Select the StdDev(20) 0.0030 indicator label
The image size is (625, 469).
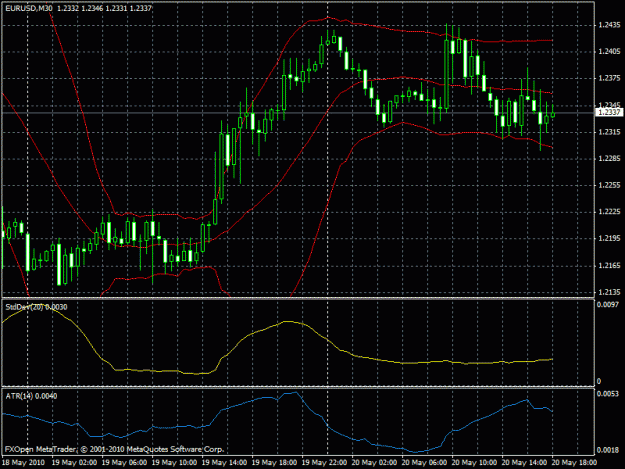coord(36,307)
